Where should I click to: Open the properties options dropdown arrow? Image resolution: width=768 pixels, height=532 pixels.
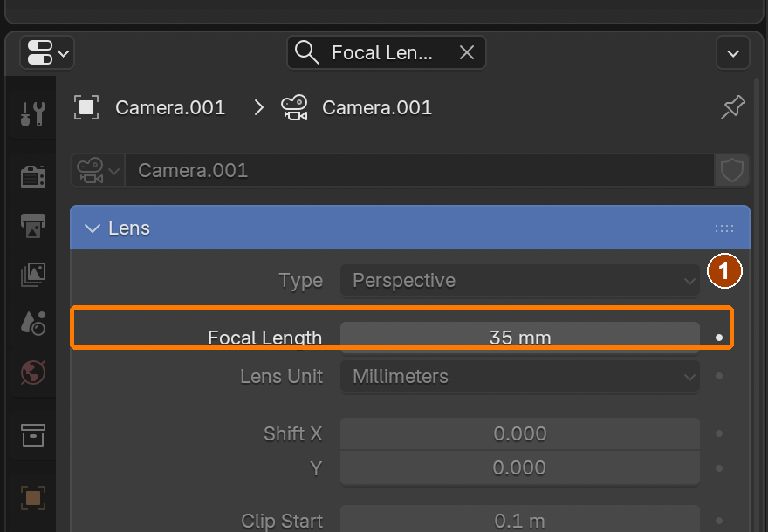click(x=733, y=53)
